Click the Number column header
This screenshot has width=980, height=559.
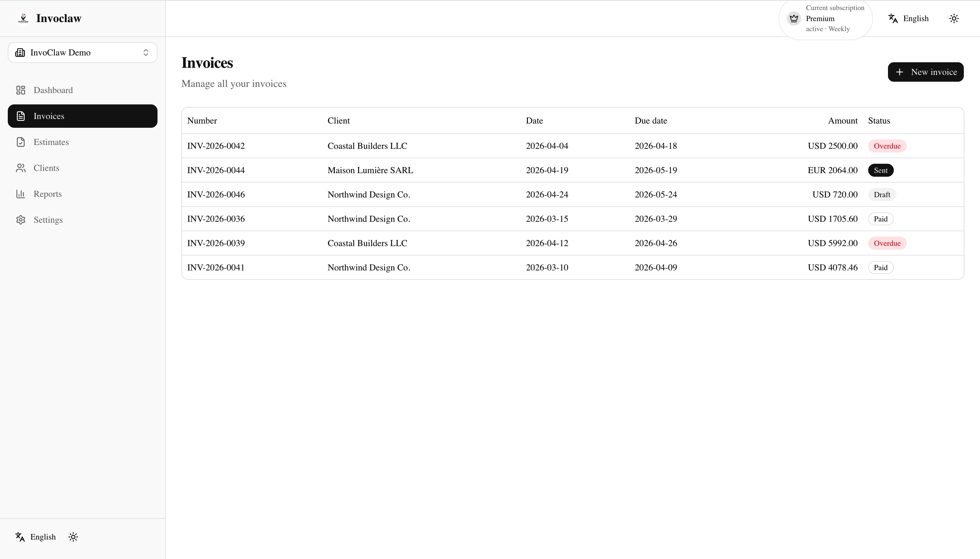click(202, 121)
